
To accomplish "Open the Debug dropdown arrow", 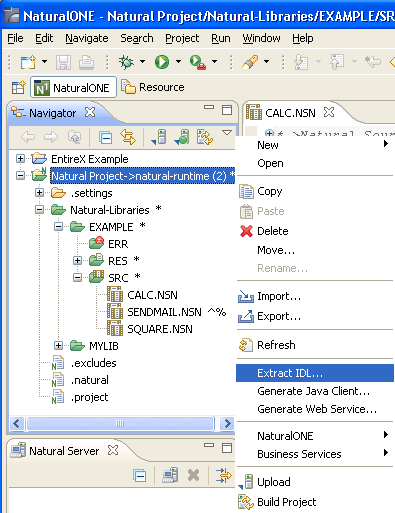I will point(142,61).
